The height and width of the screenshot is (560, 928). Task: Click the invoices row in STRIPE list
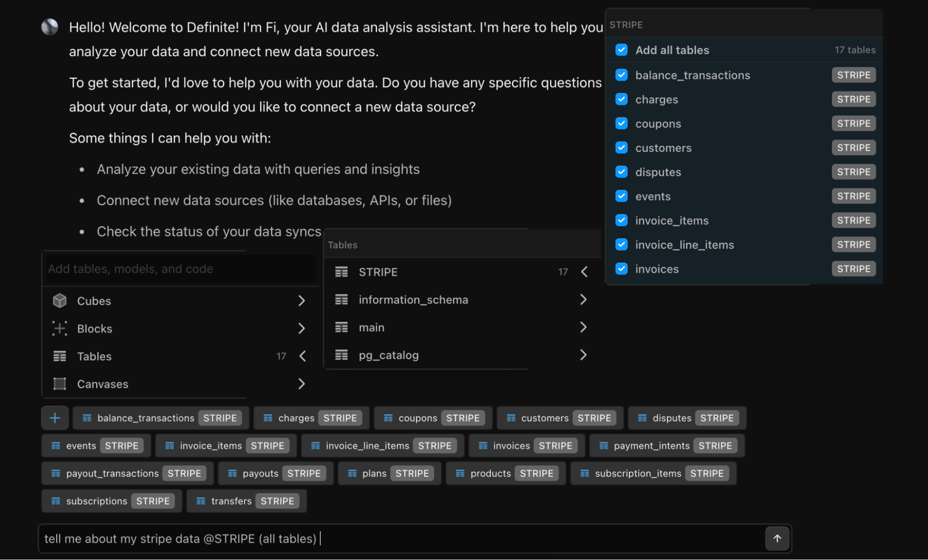[x=745, y=269]
